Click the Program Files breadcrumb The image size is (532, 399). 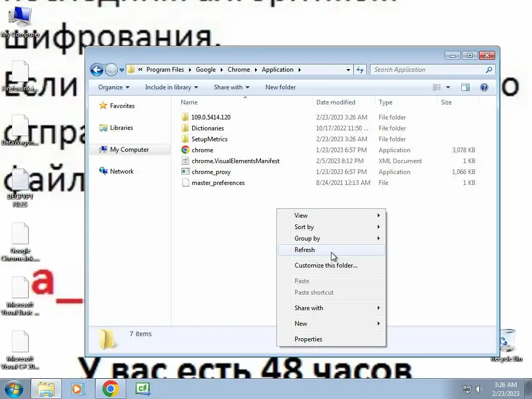[165, 70]
